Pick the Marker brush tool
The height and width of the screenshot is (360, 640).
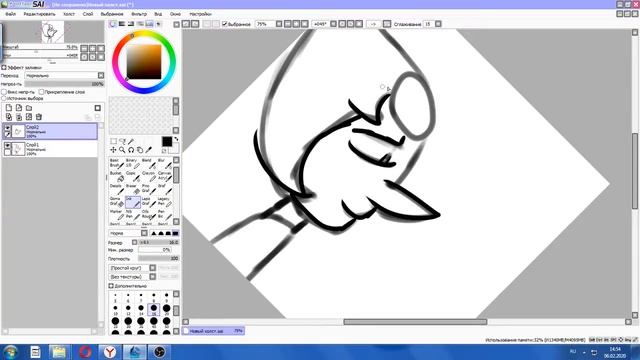[117, 215]
